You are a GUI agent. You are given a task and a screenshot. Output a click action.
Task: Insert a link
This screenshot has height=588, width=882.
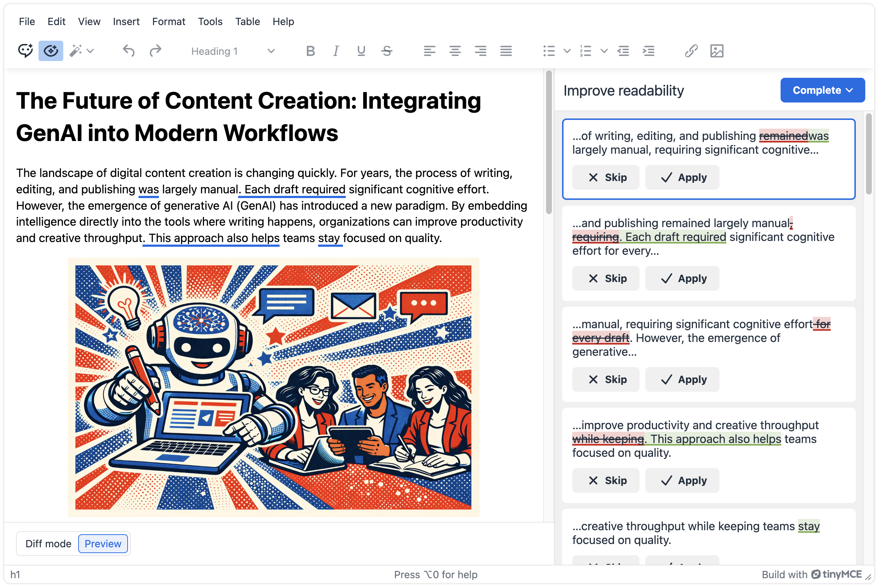[x=691, y=51]
